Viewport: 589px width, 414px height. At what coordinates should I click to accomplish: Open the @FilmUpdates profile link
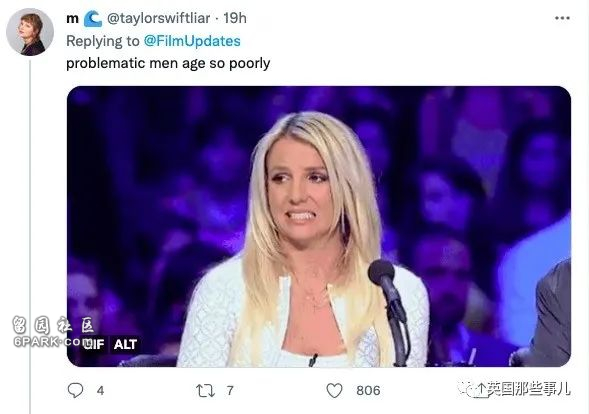192,41
